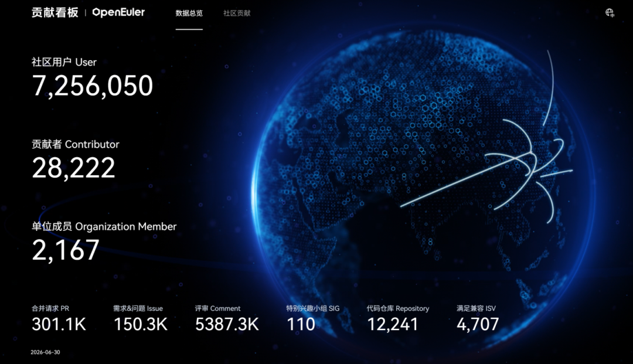Click the Comment value 5387.3K
633x364 pixels.
coord(227,325)
